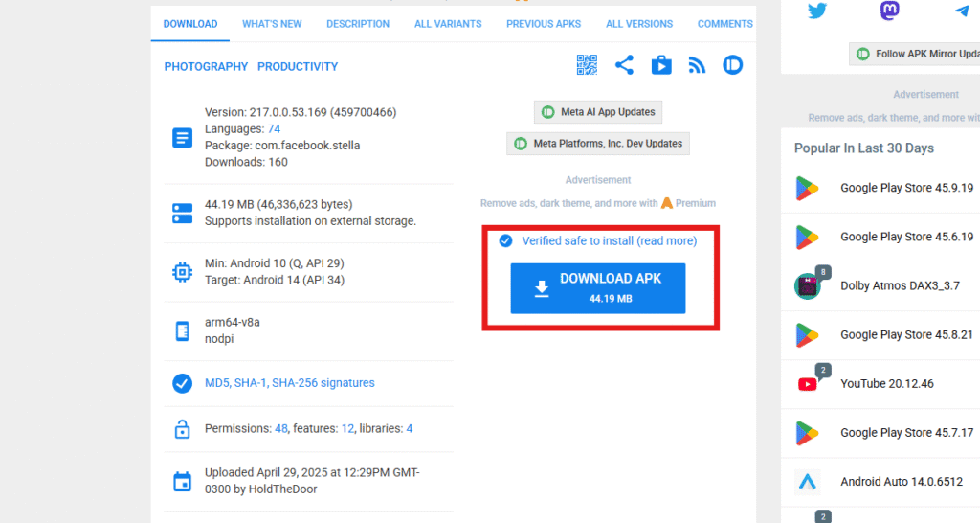Open Google Play Store 45.7.17 entry

pyautogui.click(x=906, y=433)
